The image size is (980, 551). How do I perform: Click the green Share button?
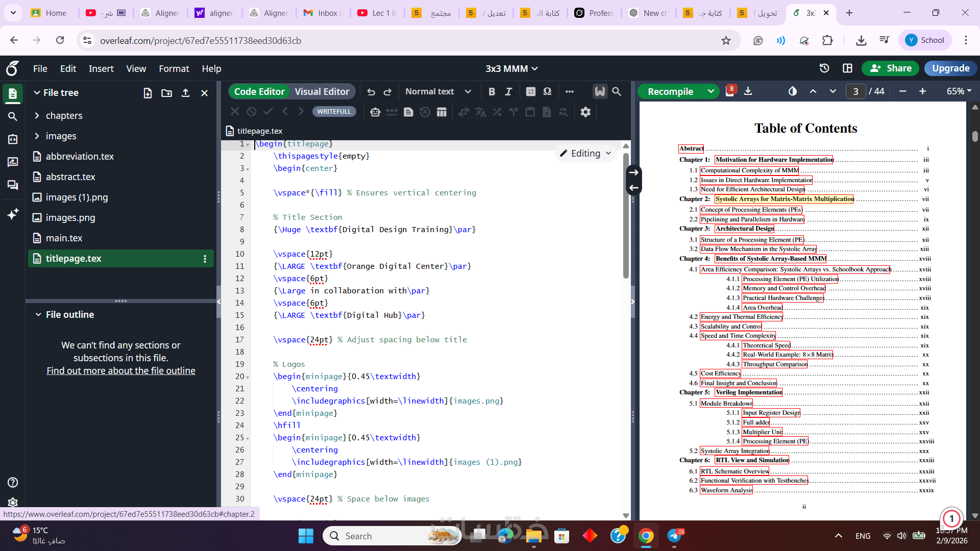point(890,68)
